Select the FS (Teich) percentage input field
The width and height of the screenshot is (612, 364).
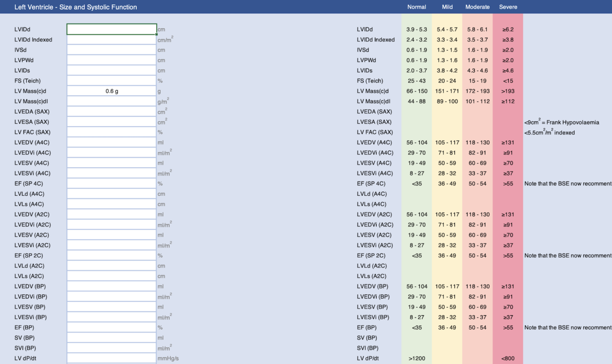point(111,81)
